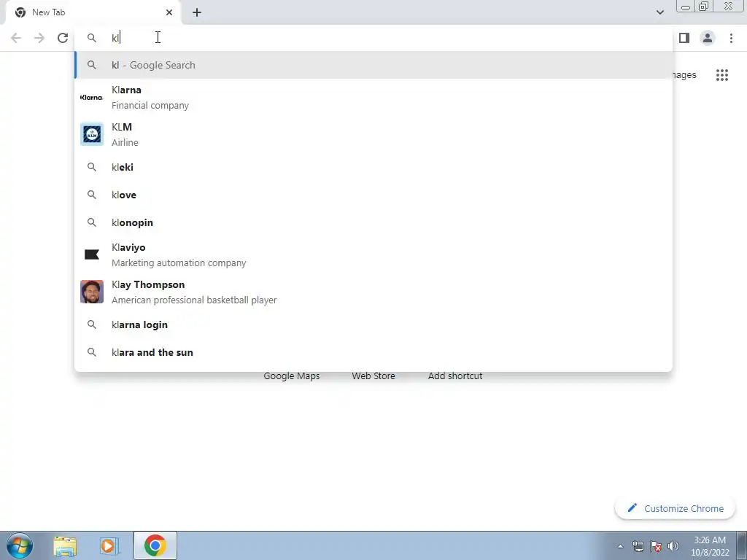Open the network tray icon
The image size is (747, 560).
[638, 546]
